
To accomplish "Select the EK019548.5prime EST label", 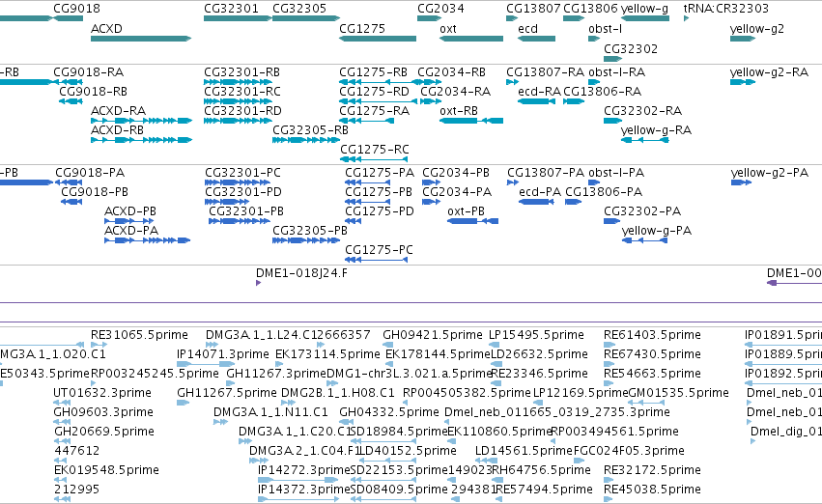I will (106, 470).
